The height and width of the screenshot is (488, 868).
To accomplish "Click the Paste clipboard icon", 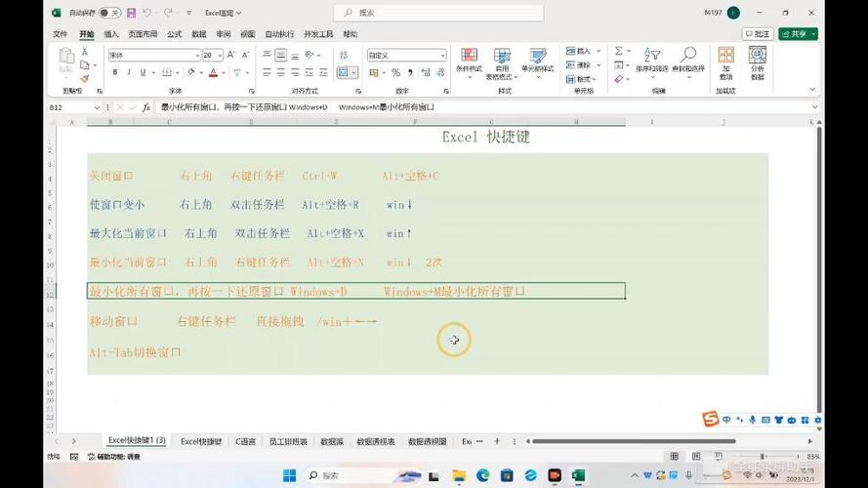I will click(x=66, y=57).
